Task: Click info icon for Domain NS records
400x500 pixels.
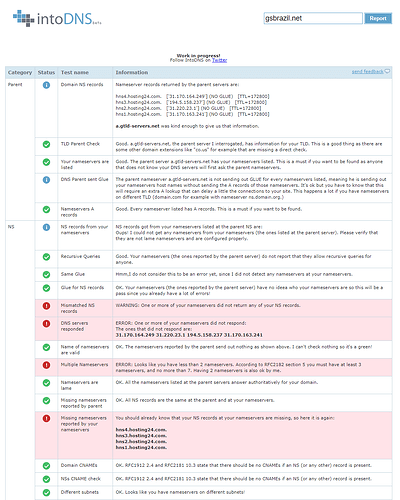Action: pyautogui.click(x=46, y=85)
